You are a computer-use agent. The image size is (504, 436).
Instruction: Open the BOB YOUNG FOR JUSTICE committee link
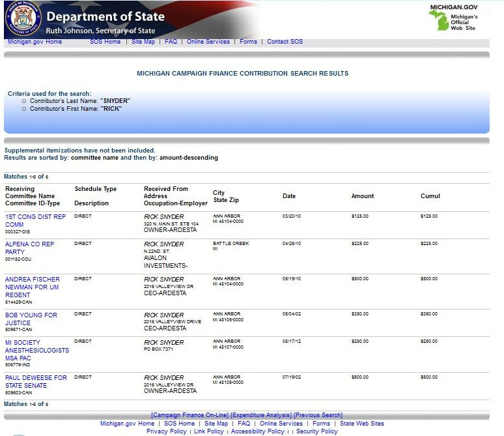(31, 319)
